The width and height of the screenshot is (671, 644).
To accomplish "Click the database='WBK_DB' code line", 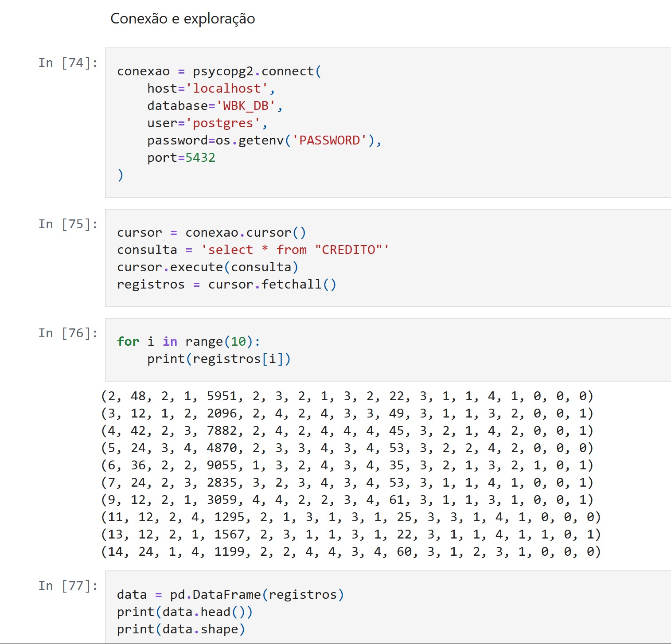I will pos(215,106).
